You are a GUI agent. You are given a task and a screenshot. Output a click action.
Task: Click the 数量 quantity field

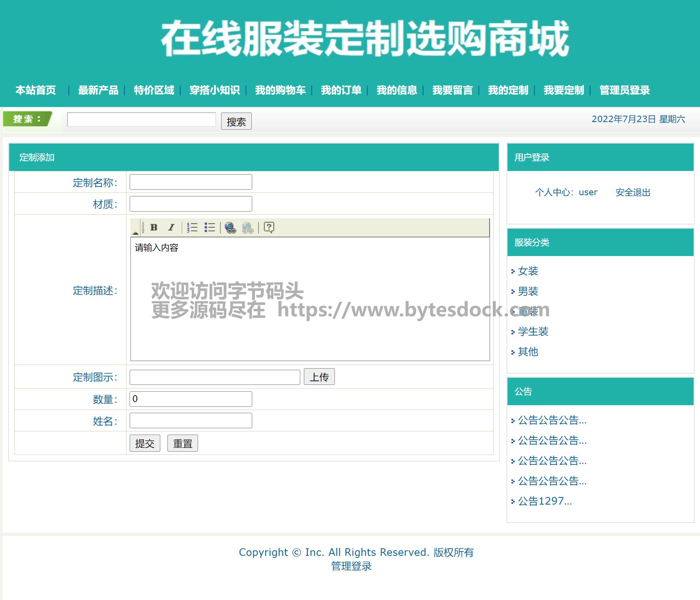coord(191,399)
